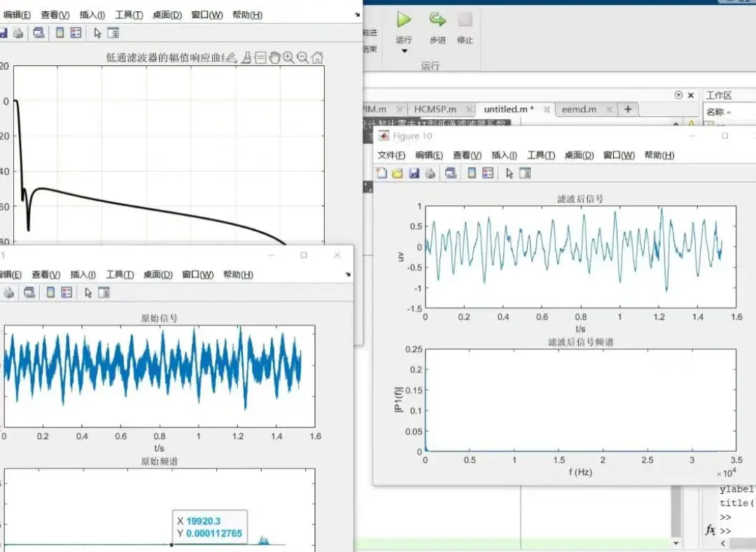Close the editor panel with X
This screenshot has height=552, width=756.
[x=690, y=95]
